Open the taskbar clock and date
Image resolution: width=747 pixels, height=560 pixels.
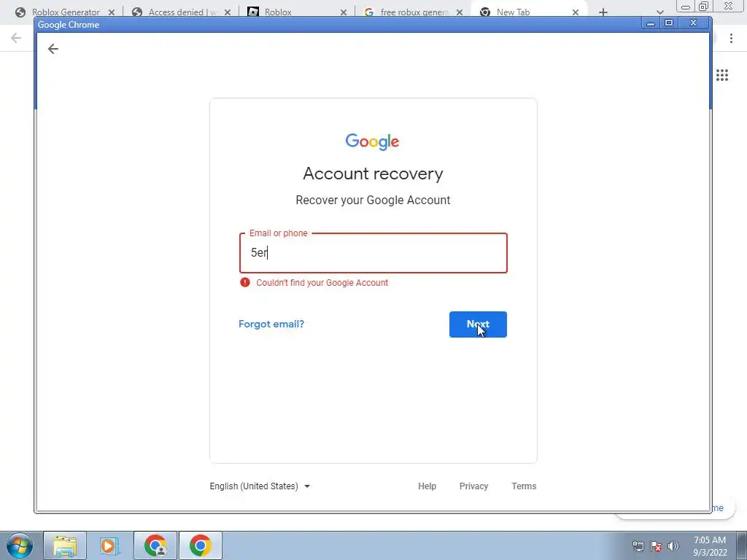coord(710,546)
